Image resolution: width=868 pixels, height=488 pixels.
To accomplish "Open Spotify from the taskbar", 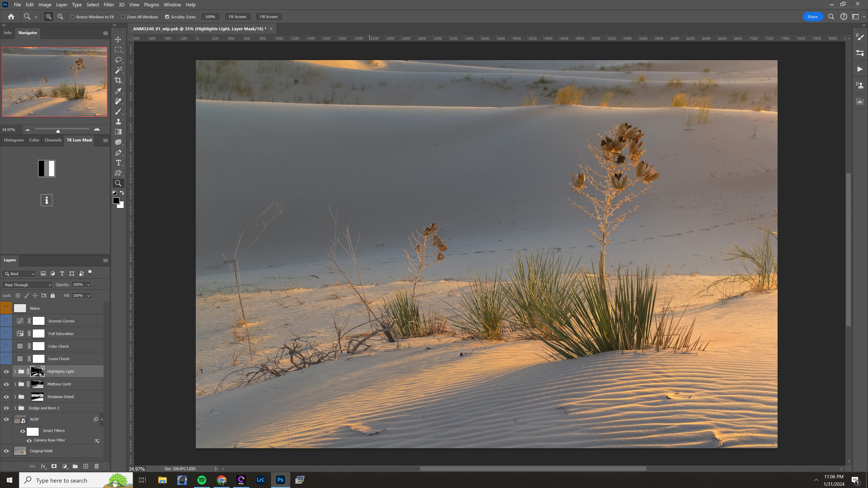I will [202, 480].
